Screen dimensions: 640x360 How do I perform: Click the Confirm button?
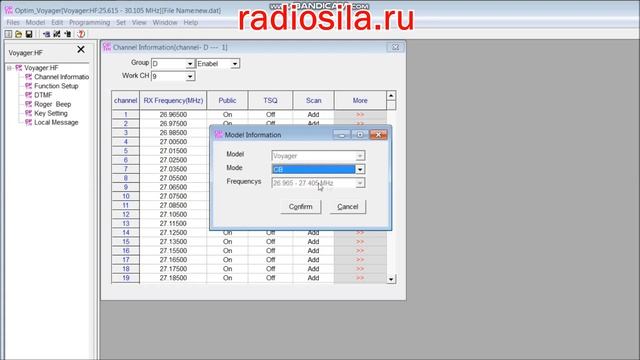coord(301,207)
